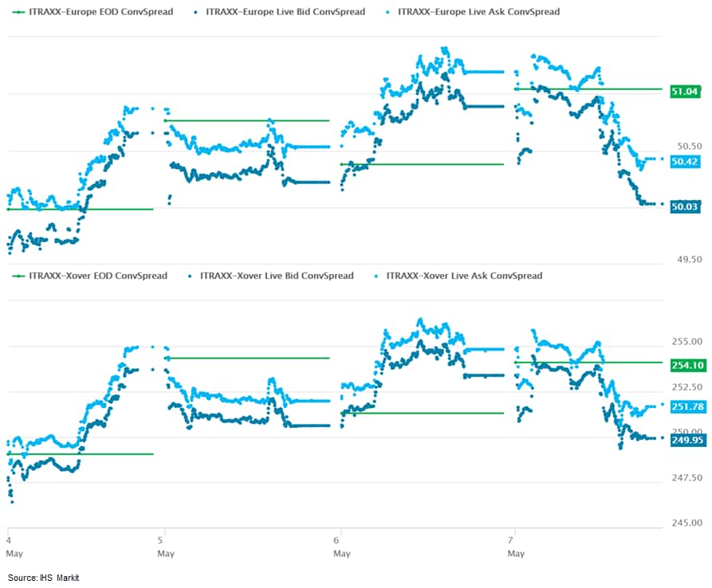Click the Source: IHS Markit text
This screenshot has width=712, height=588.
click(x=44, y=577)
